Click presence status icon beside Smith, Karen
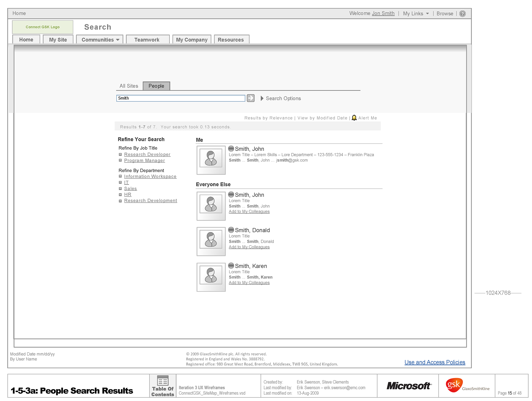Viewport: 532px width, 401px height. (231, 266)
